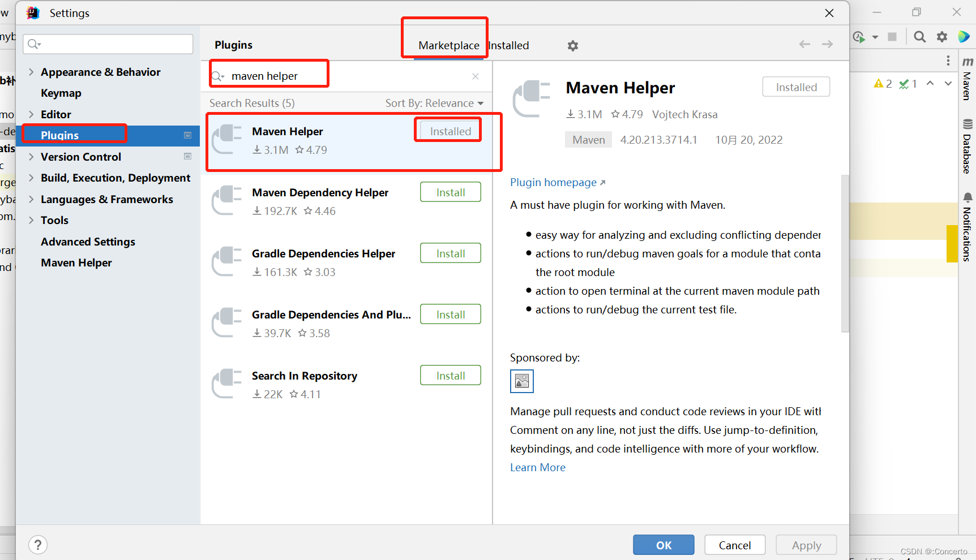976x560 pixels.
Task: Click the Gradle Dependencies And Plu... plugin icon
Action: (x=227, y=322)
